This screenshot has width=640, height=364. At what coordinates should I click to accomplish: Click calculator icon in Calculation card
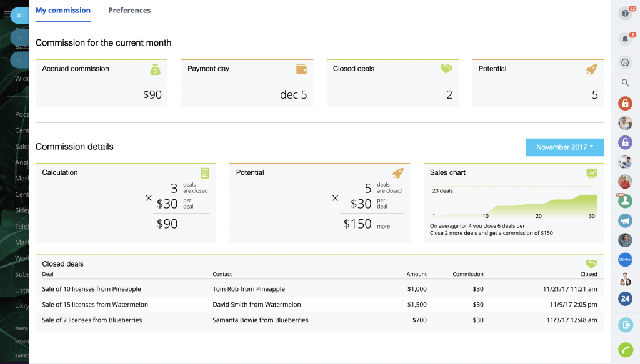[x=204, y=173]
